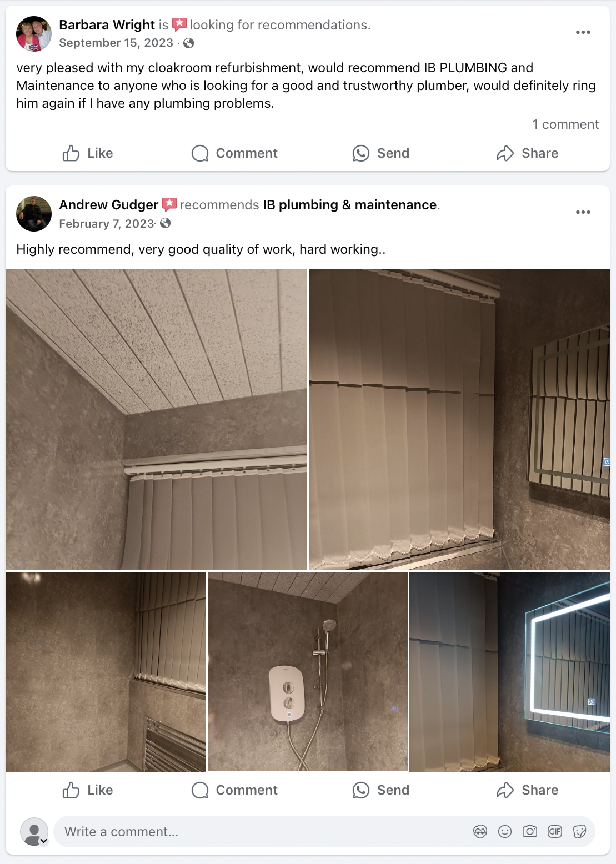
Task: Open the illuminated LED mirror photo
Action: pyautogui.click(x=509, y=672)
